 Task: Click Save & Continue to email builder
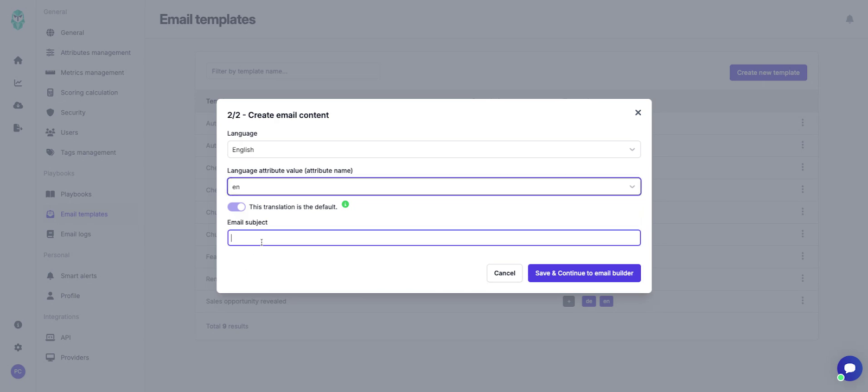584,273
